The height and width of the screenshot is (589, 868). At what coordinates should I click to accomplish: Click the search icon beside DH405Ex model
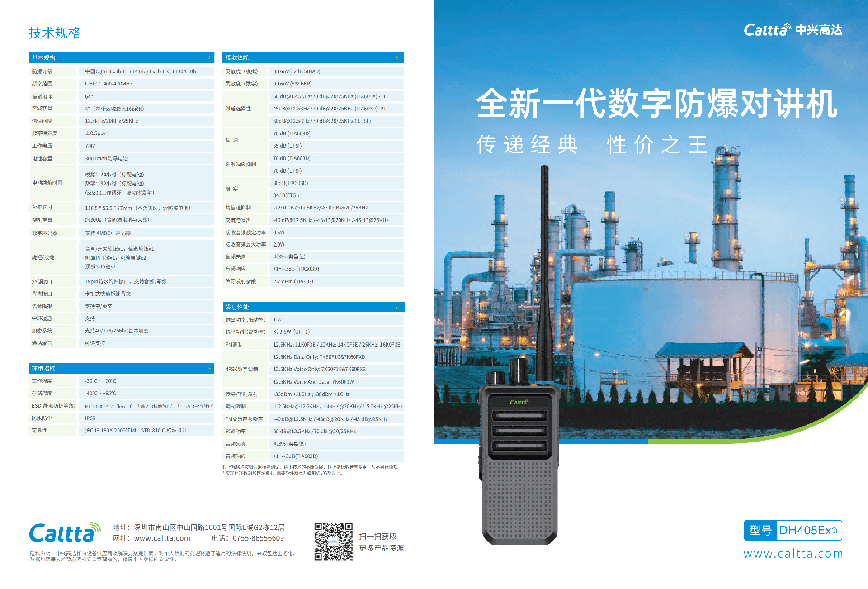tap(835, 530)
